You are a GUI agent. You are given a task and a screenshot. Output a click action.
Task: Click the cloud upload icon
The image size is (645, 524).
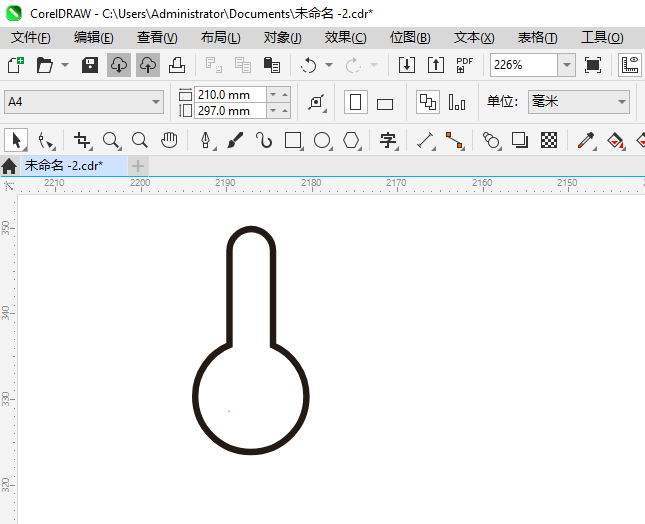click(148, 65)
